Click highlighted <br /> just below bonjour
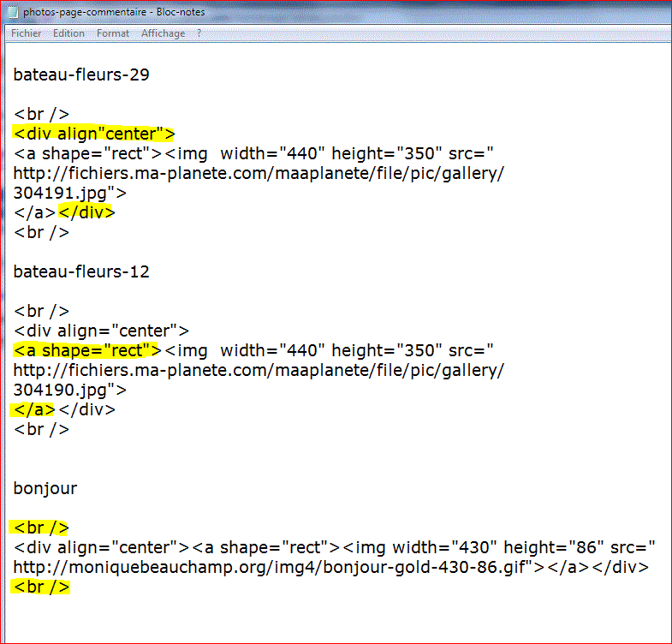 (x=40, y=528)
